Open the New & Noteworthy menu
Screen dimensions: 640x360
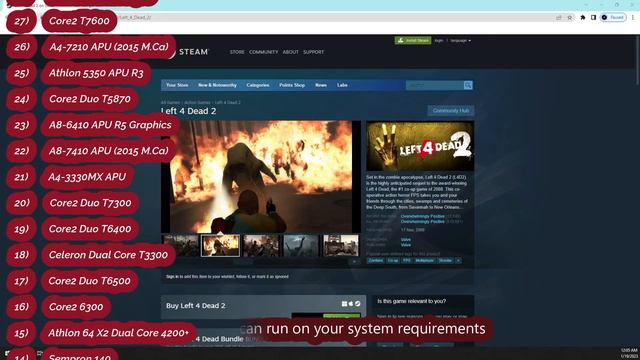point(217,85)
